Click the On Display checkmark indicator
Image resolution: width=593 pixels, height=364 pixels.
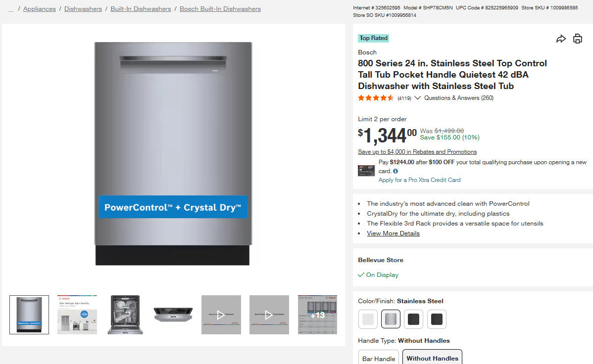pos(361,274)
